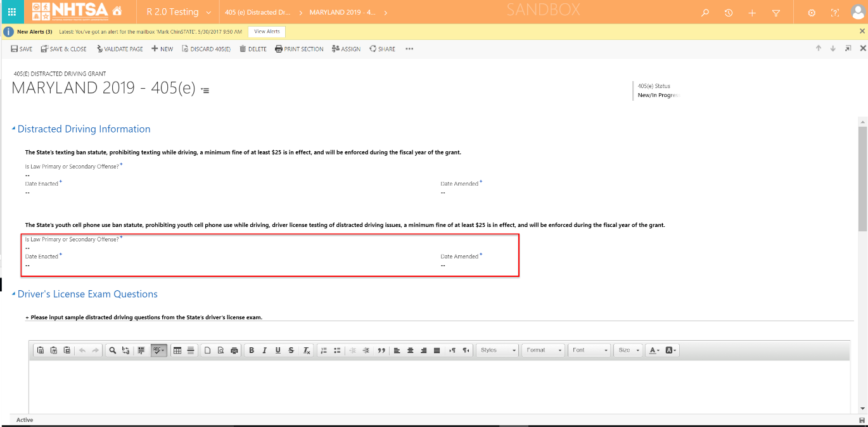Open the Styles dropdown
Viewport: 868px width, 427px height.
point(497,350)
